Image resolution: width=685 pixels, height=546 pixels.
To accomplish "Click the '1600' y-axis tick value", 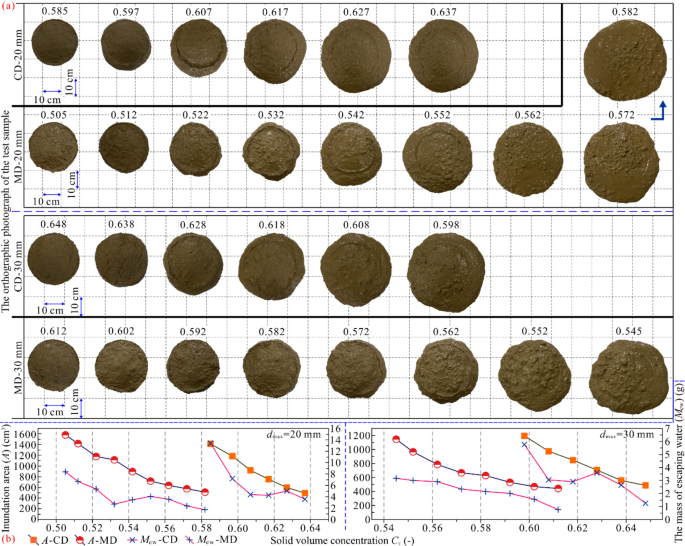I will pyautogui.click(x=24, y=435).
